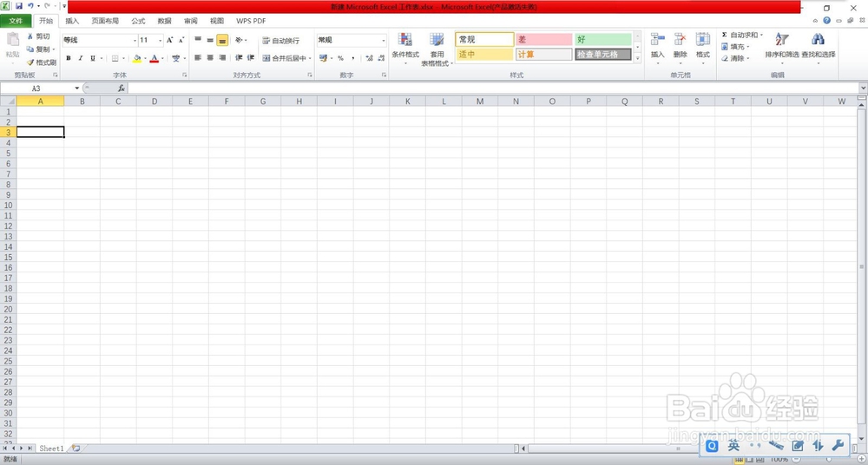The image size is (868, 465).
Task: Click Decrease Indent icon
Action: pos(239,57)
